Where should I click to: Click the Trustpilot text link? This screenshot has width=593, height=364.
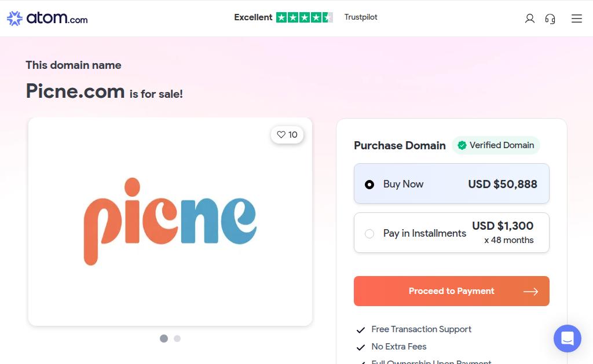point(361,17)
